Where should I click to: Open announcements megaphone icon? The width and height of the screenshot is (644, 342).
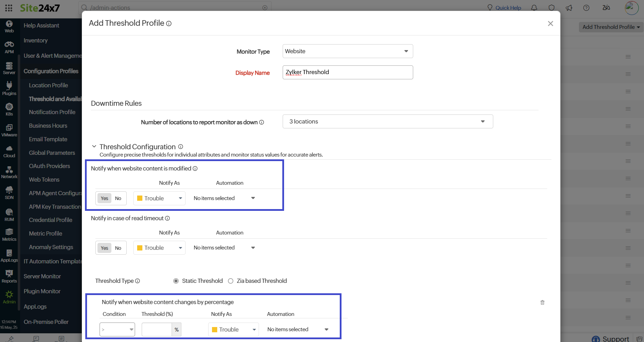pos(569,8)
